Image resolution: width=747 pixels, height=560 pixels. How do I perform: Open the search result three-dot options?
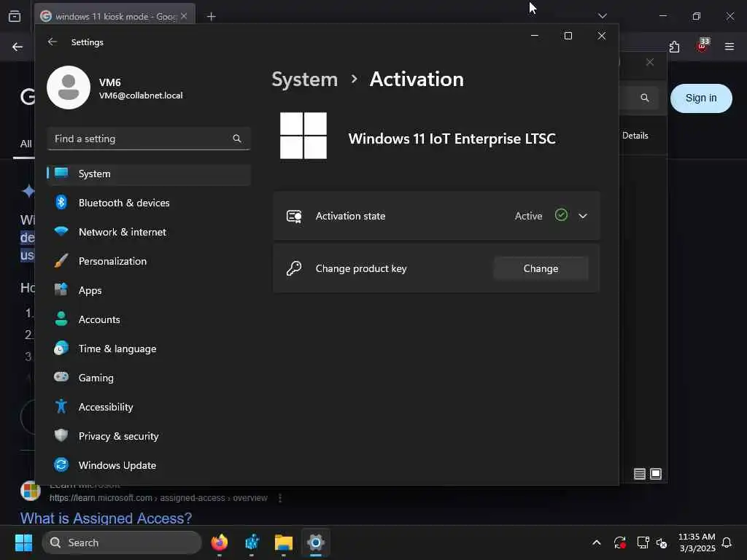280,498
